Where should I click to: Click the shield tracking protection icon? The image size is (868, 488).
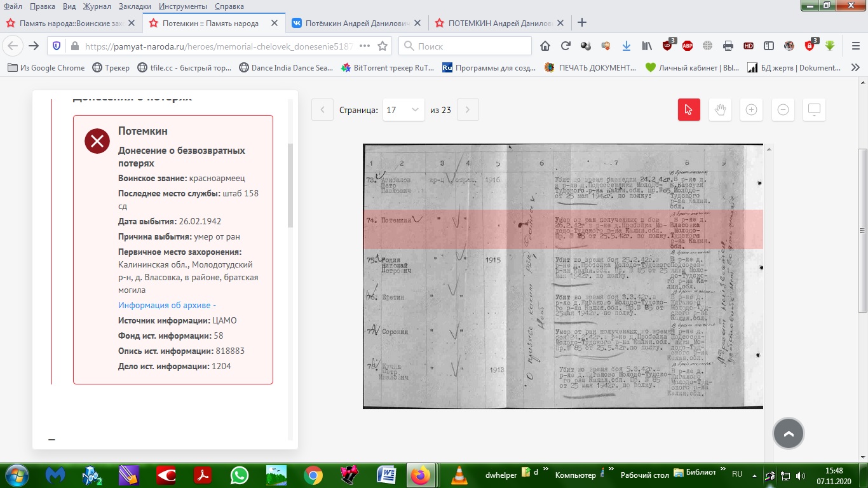click(57, 46)
